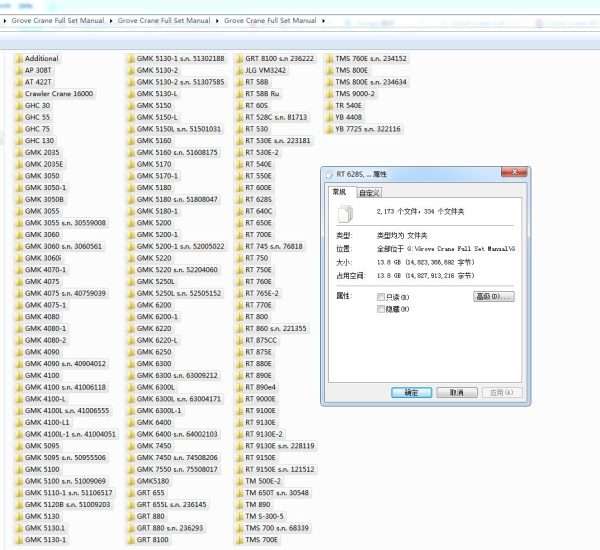Select folder name TMS 760E s.n. 234152
The width and height of the screenshot is (600, 550).
[371, 59]
